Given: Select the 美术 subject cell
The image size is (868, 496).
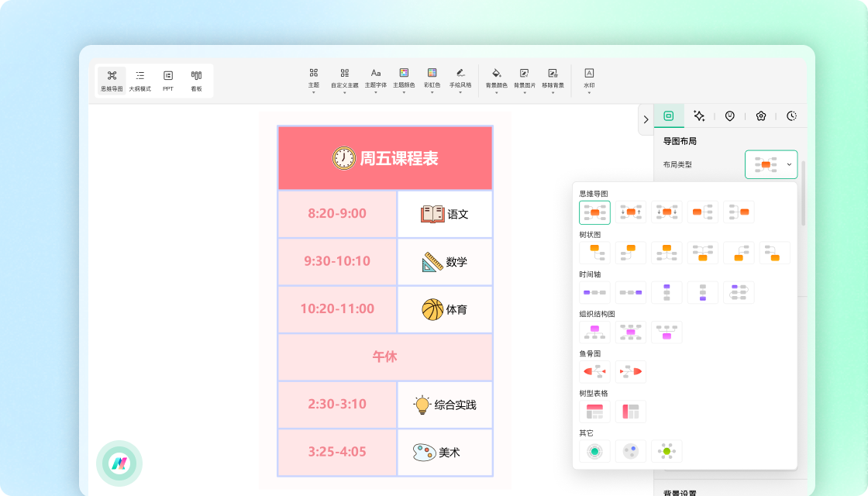Looking at the screenshot, I should click(x=445, y=452).
